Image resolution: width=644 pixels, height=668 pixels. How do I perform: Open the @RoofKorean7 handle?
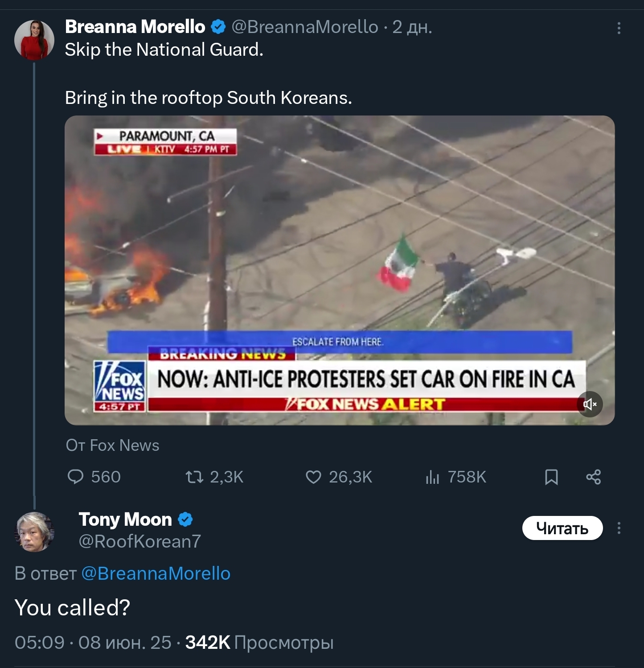[139, 541]
